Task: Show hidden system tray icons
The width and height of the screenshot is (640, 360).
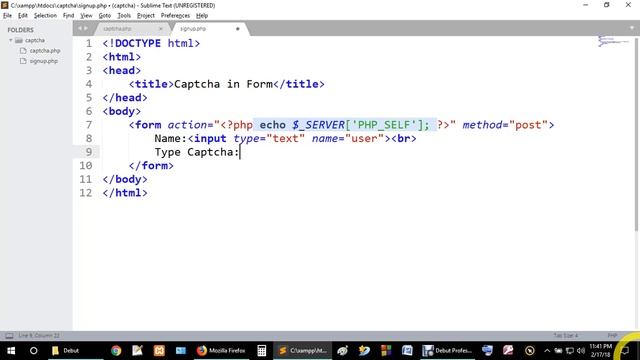Action: [547, 351]
